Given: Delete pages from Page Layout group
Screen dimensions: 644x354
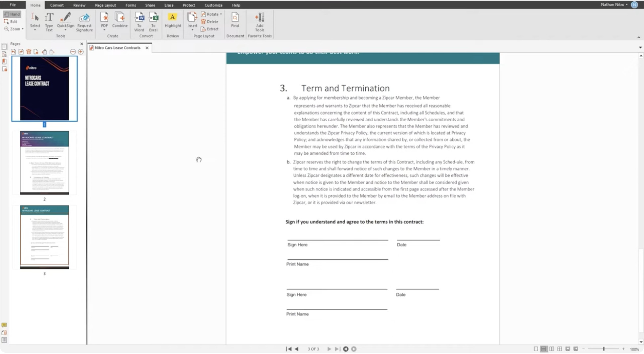Looking at the screenshot, I should point(209,22).
